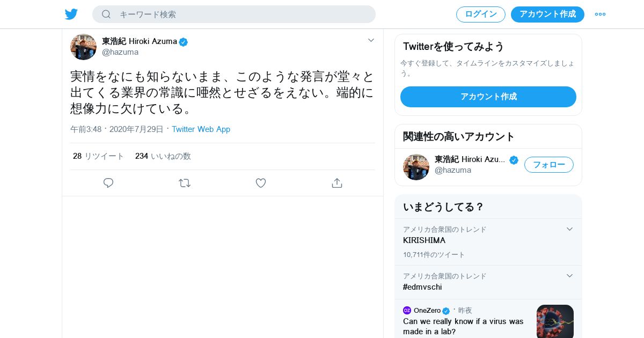
Task: Click the Twitter bird logo
Action: pos(71,14)
